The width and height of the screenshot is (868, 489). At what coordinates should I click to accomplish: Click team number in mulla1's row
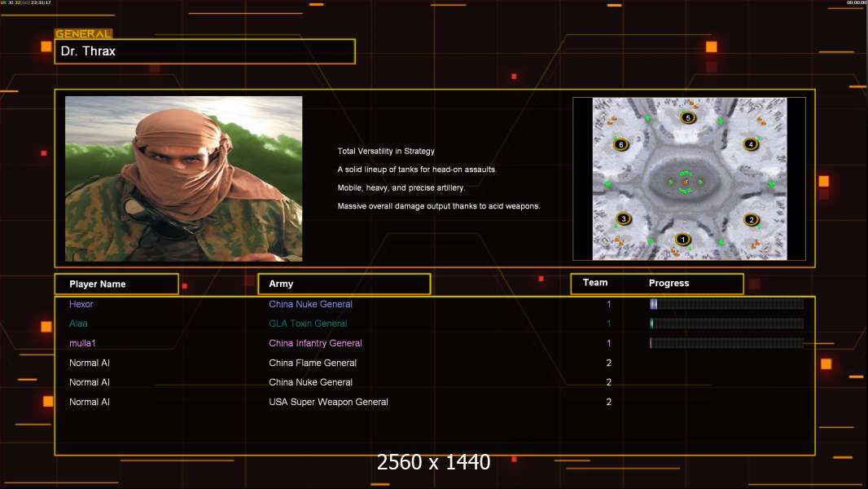coord(609,343)
